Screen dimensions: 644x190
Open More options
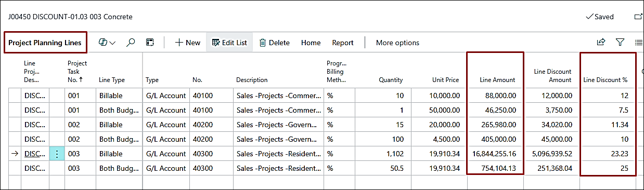pyautogui.click(x=397, y=43)
